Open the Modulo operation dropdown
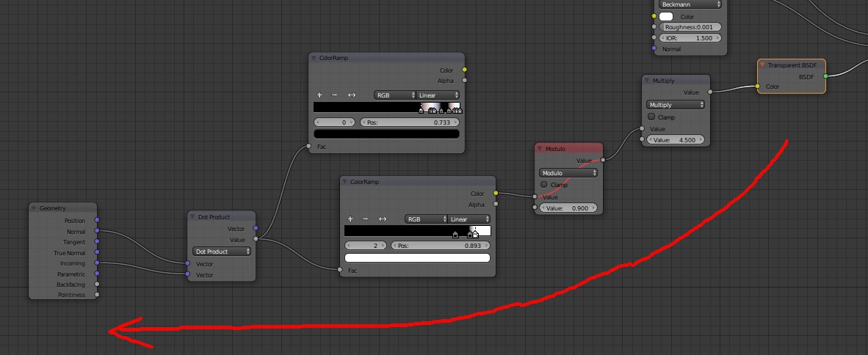The height and width of the screenshot is (355, 868). (568, 172)
